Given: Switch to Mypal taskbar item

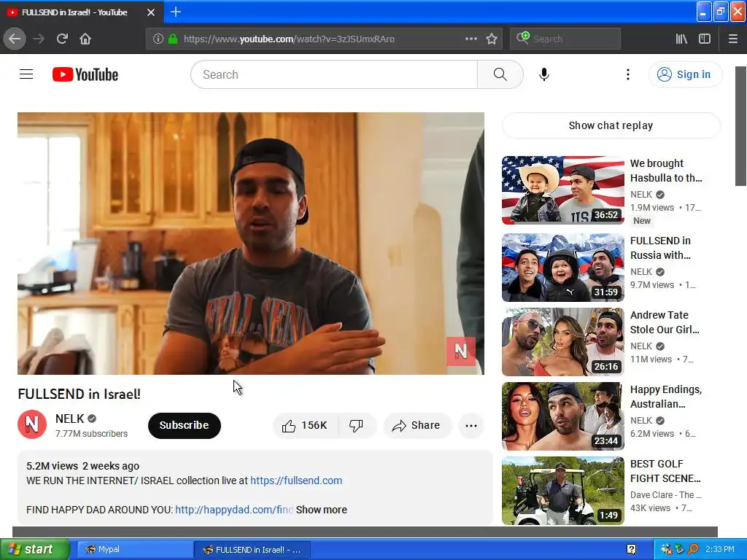Looking at the screenshot, I should (133, 549).
